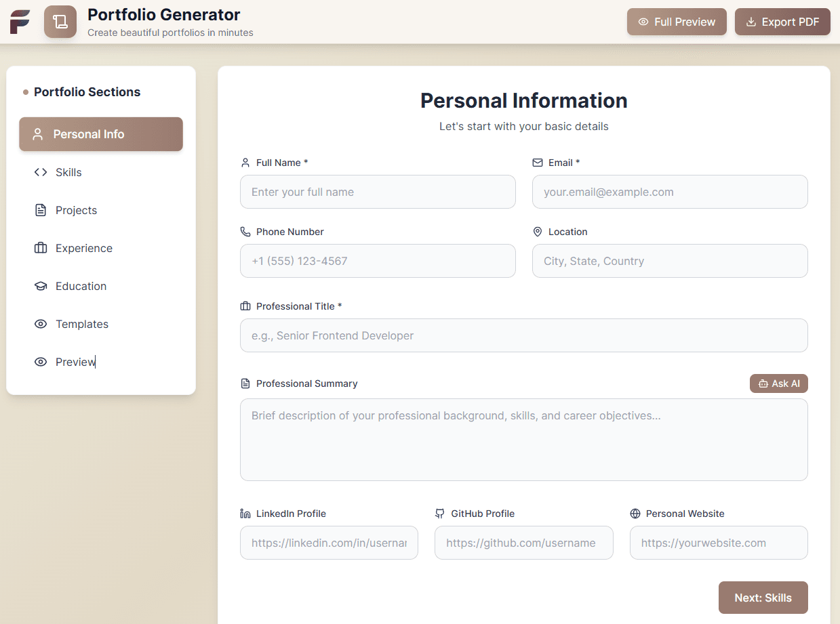This screenshot has width=840, height=624.
Task: Click the globe icon next to Personal Website
Action: point(635,514)
